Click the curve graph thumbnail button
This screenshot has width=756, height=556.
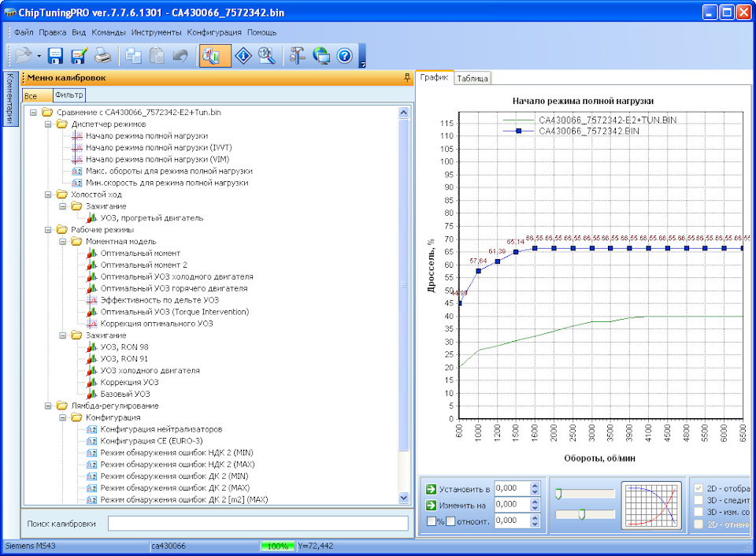(x=651, y=506)
